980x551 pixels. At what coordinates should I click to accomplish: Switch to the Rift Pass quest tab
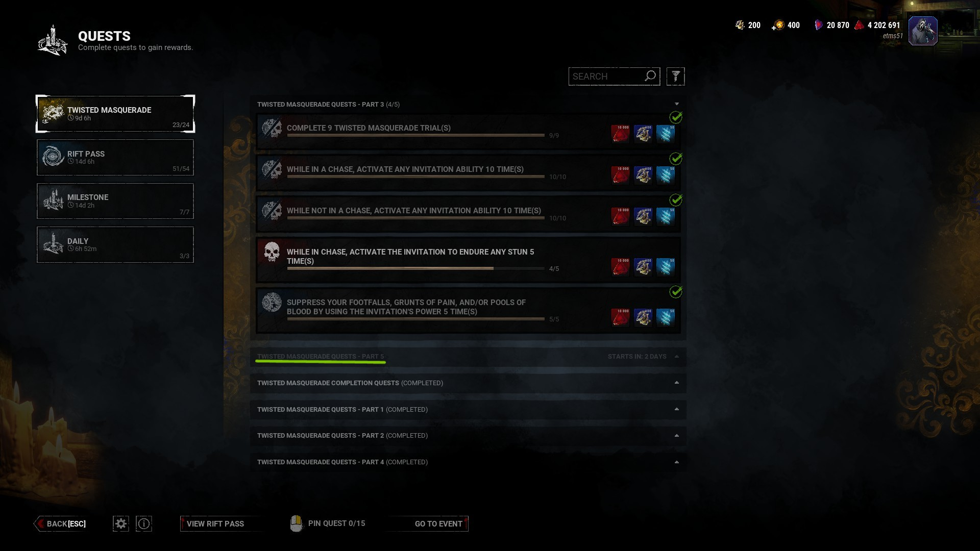click(115, 158)
